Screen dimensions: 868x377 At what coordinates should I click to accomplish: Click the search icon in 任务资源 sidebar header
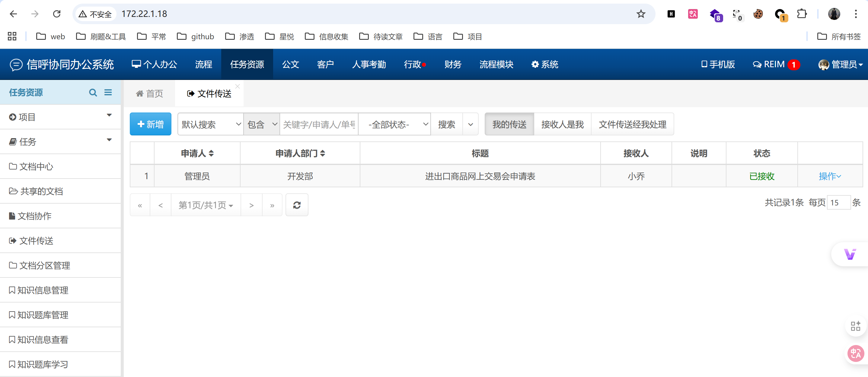93,92
